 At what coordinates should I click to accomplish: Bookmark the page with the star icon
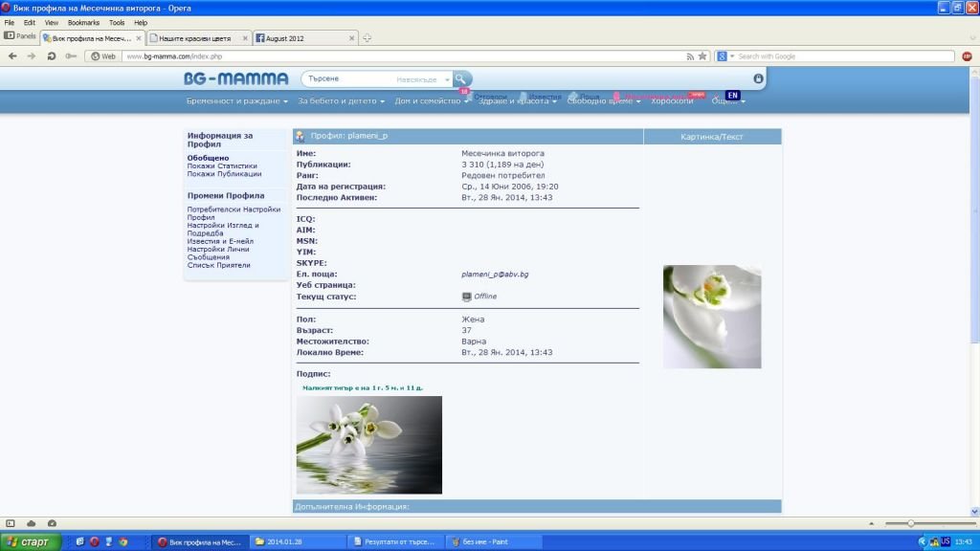[x=702, y=56]
